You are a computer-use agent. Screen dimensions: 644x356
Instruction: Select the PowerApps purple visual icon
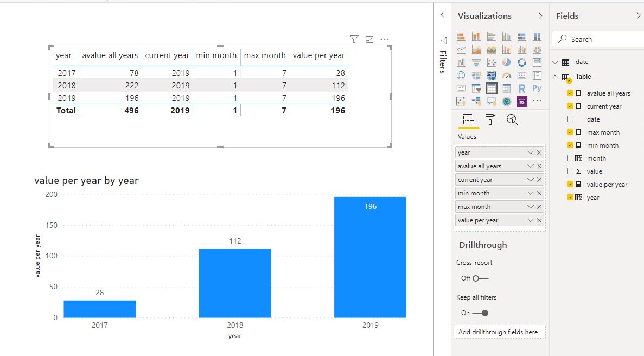[521, 101]
